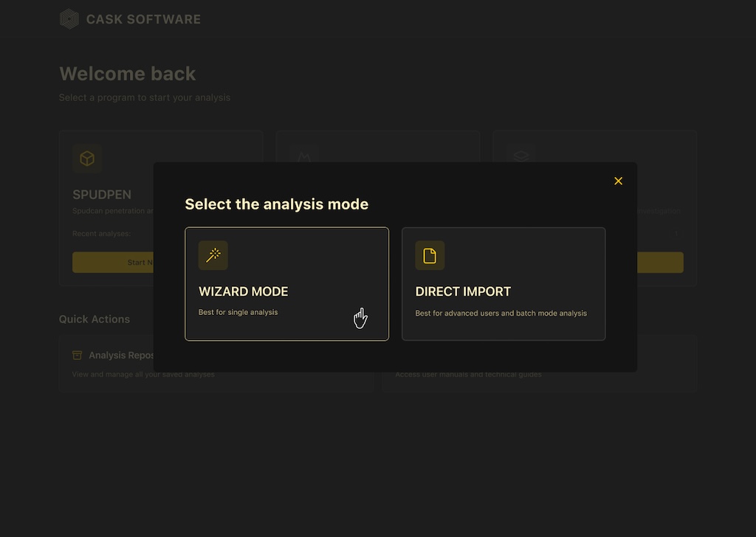This screenshot has height=537, width=756.
Task: Click the "Select the analysis mode" heading
Action: (276, 204)
